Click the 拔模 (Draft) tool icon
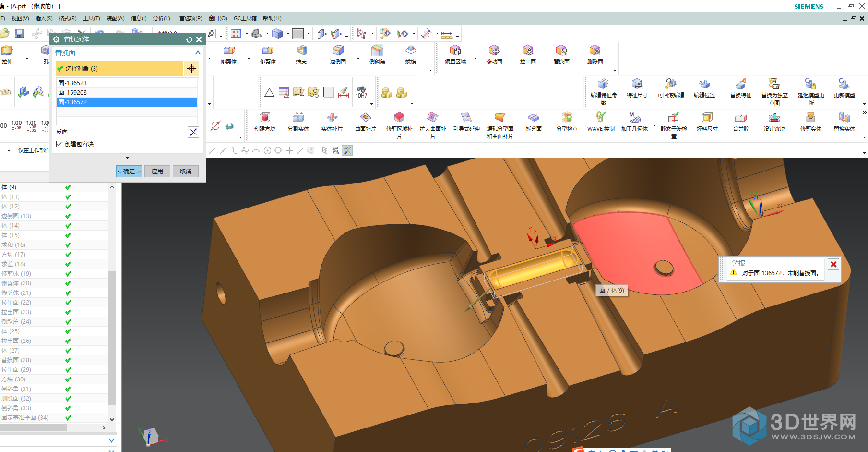Image resolution: width=868 pixels, height=452 pixels. (x=411, y=50)
